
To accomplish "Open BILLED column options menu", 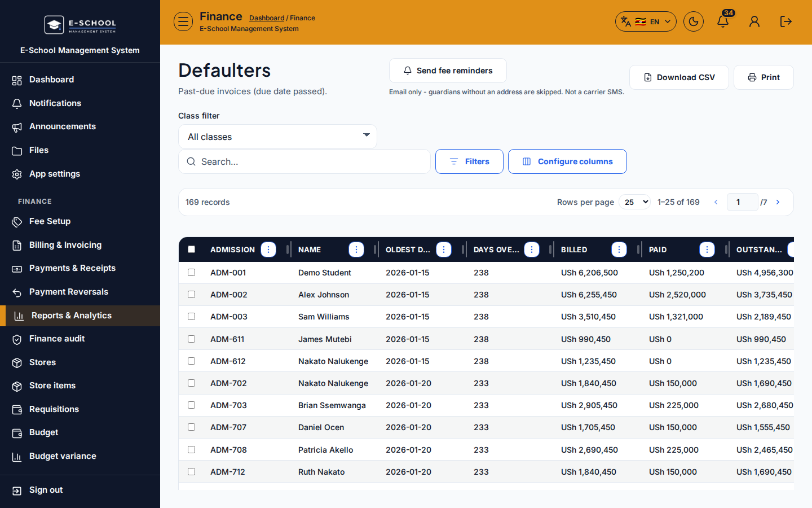I will click(x=619, y=249).
